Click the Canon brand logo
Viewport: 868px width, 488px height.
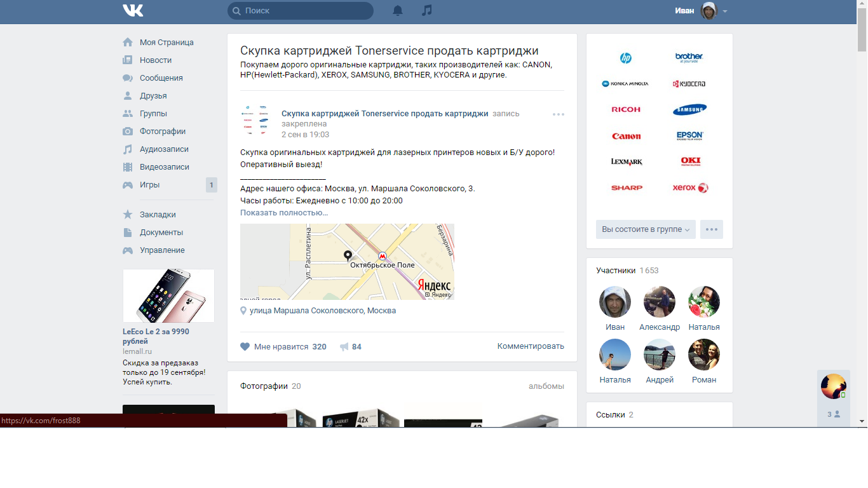(626, 136)
